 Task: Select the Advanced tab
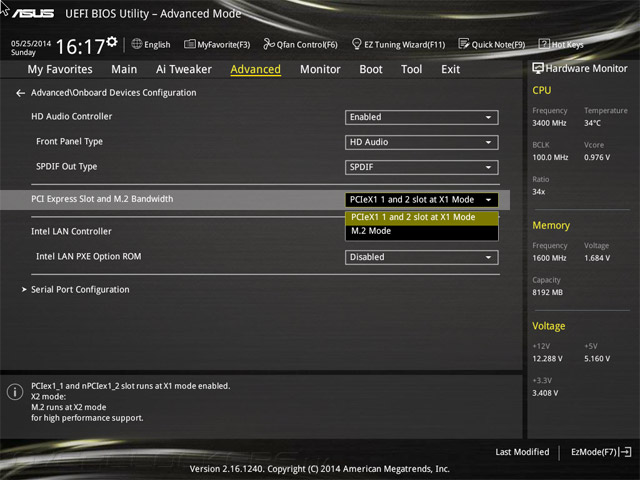tap(256, 69)
